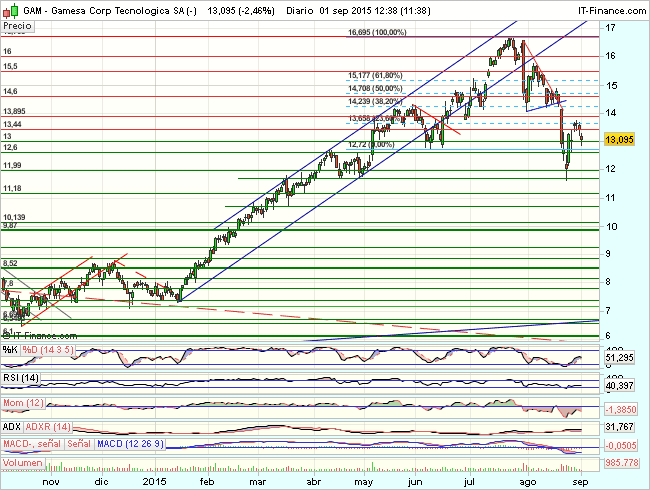This screenshot has width=650, height=490.
Task: Click the ago label on the time axis
Action: coord(528,482)
